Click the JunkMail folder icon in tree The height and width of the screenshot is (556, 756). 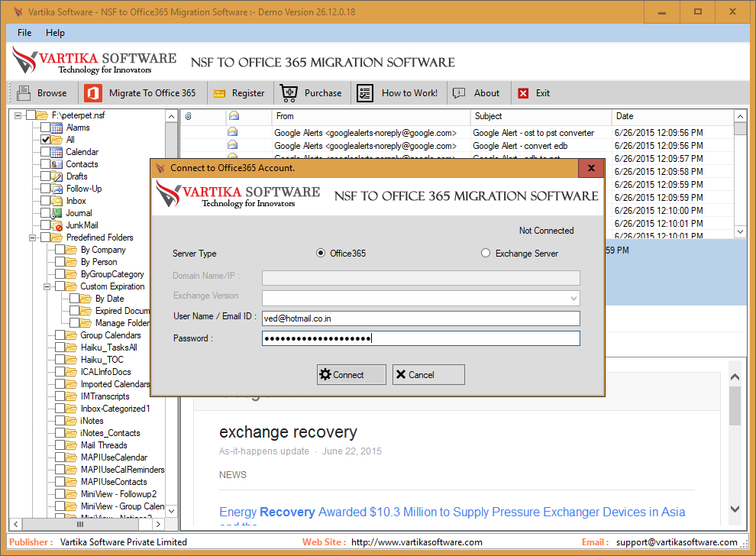pos(57,225)
